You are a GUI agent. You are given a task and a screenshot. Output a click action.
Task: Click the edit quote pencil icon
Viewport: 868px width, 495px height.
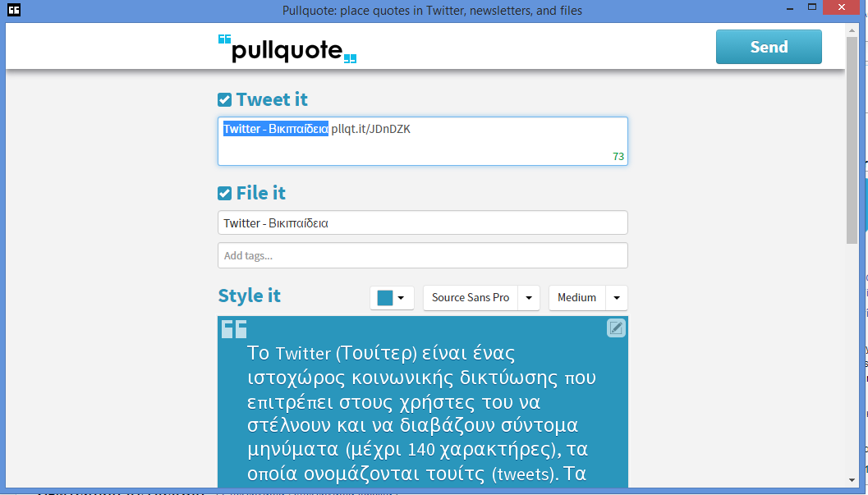[x=616, y=328]
